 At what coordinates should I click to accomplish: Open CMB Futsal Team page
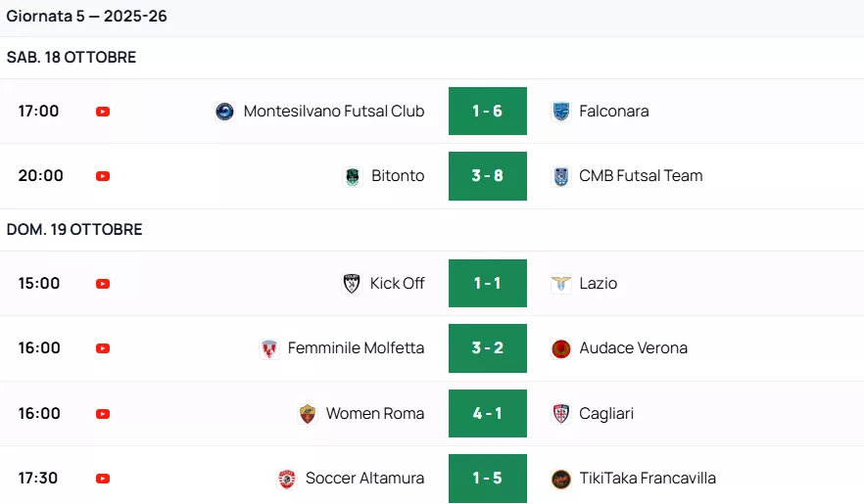coord(641,176)
